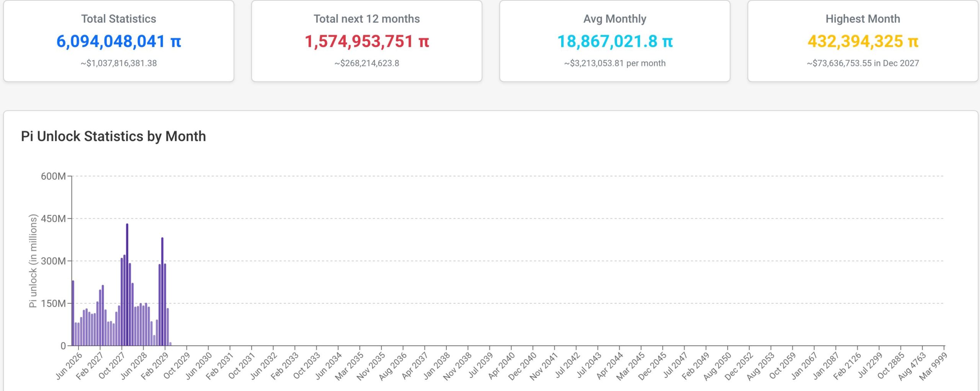Click the "Jan 2038" x-axis label
This screenshot has width=980, height=391.
pos(436,366)
